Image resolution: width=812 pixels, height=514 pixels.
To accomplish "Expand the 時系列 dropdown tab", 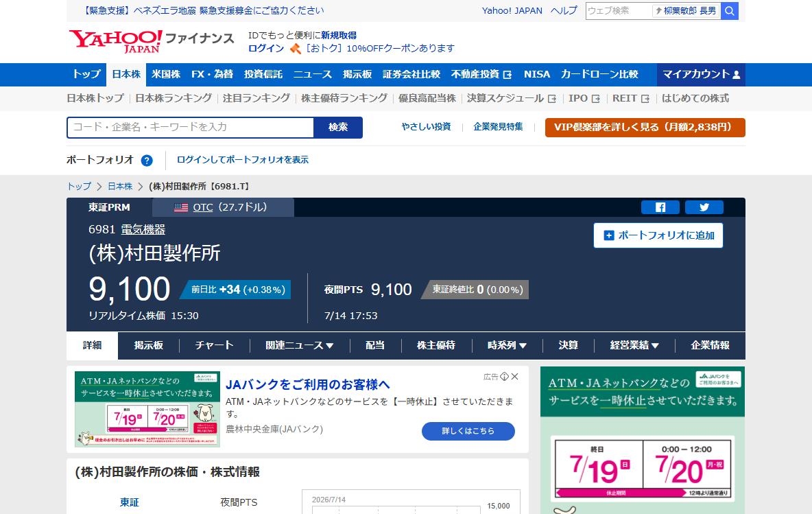I will (507, 346).
